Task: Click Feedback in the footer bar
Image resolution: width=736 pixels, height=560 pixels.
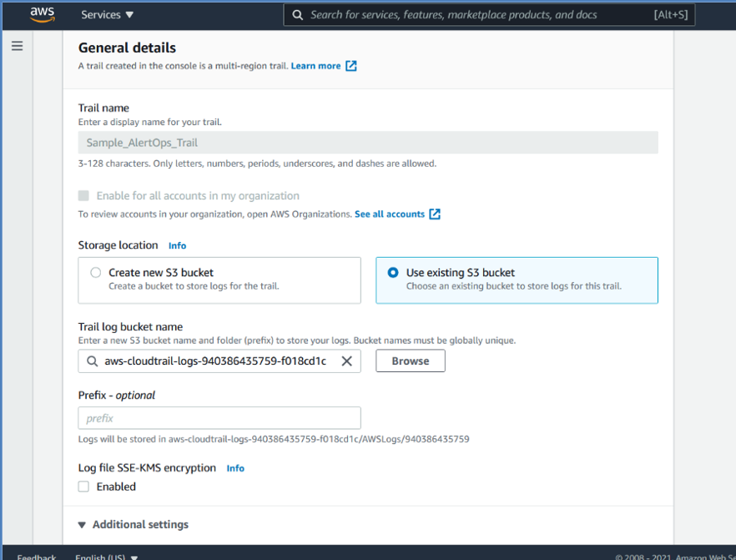Action: point(37,556)
